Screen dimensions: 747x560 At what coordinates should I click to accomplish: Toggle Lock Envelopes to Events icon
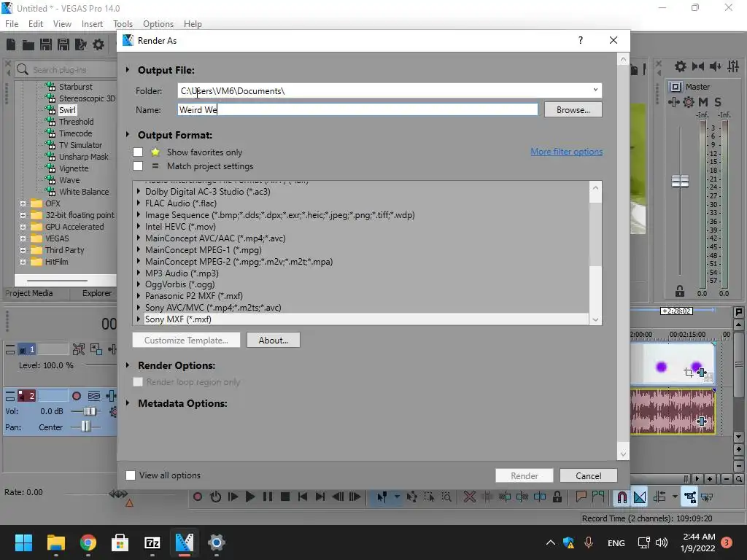689,497
